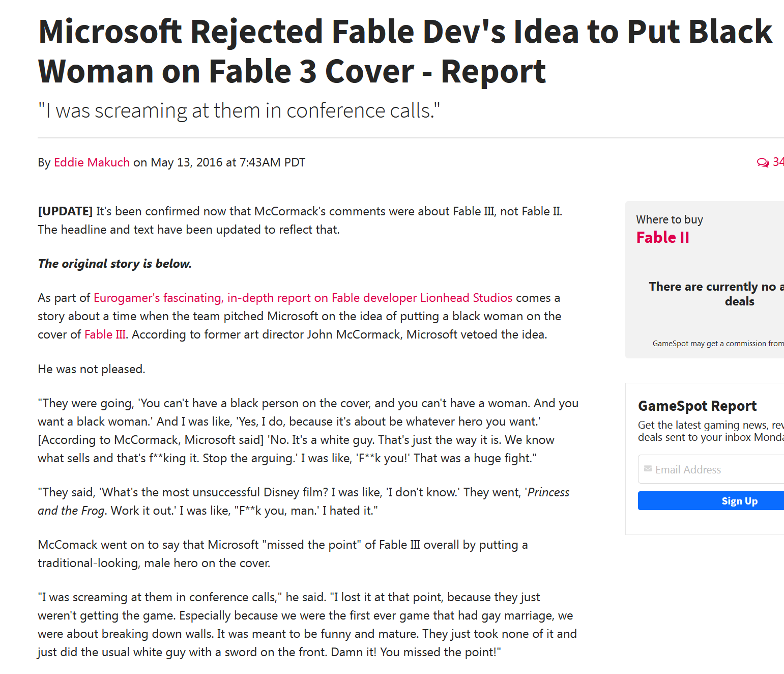Image resolution: width=784 pixels, height=674 pixels.
Task: Click the "I was screaming" subheading quote
Action: (239, 110)
